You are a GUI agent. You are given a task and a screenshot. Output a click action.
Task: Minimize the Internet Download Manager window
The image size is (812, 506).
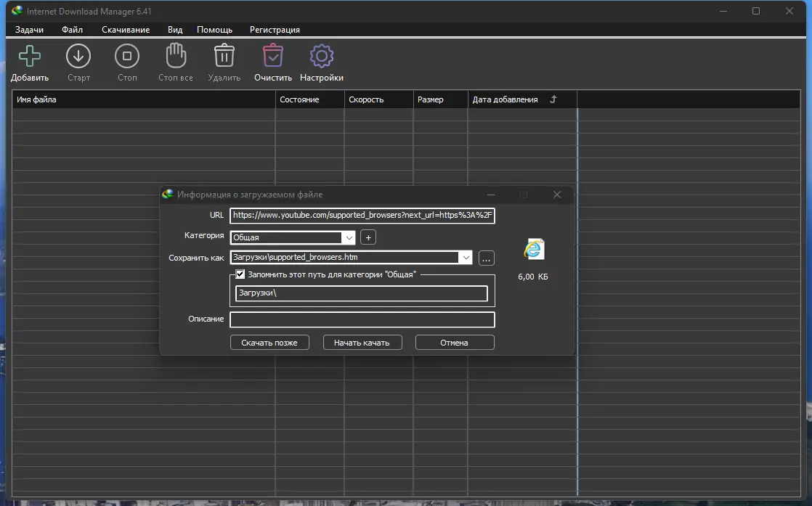point(723,11)
